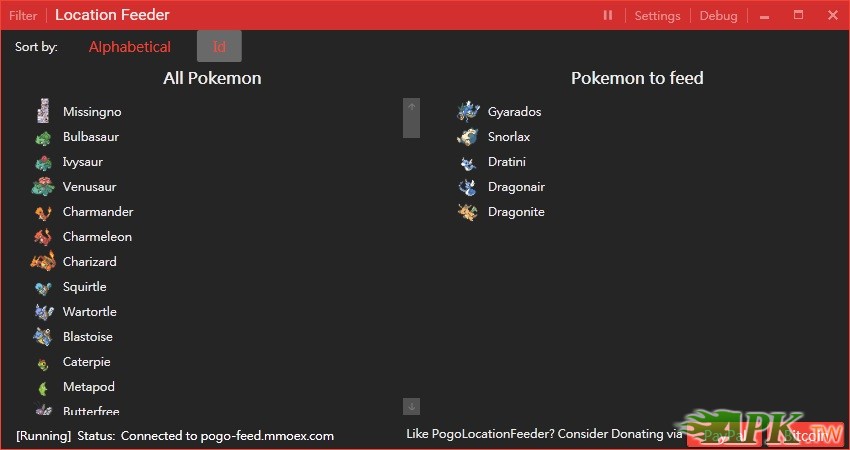This screenshot has width=850, height=450.
Task: Click the Blastoise sprite icon
Action: 42,337
